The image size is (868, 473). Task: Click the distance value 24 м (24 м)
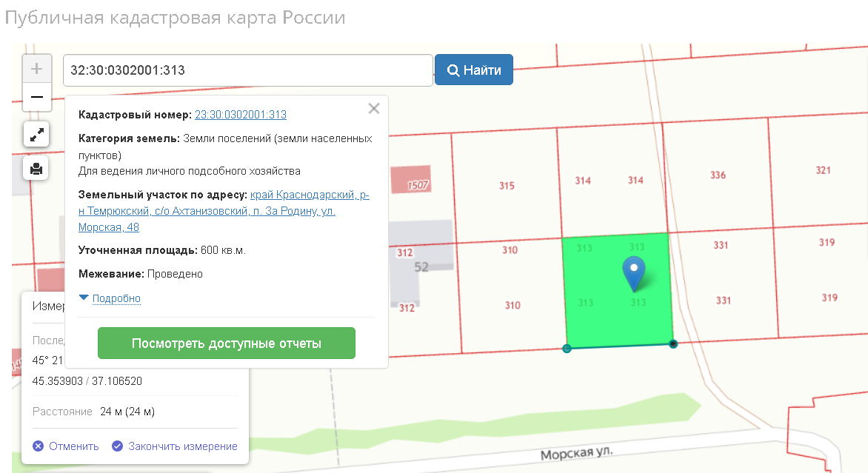[x=127, y=412]
